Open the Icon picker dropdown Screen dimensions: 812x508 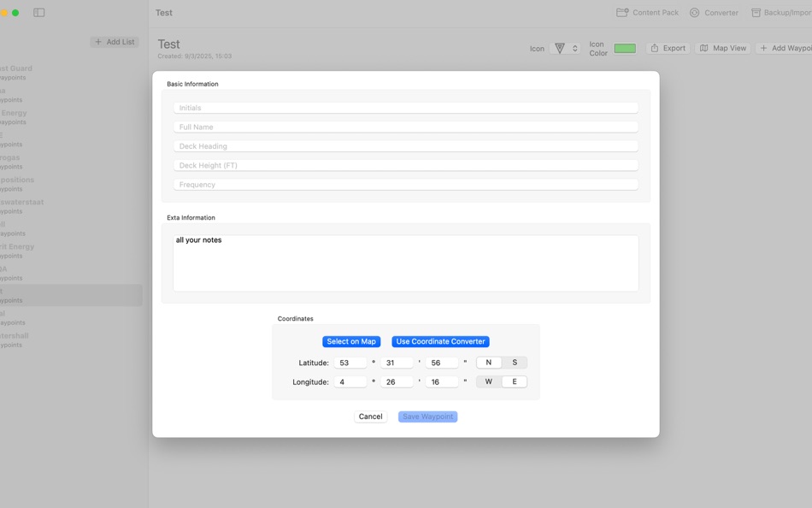point(565,48)
